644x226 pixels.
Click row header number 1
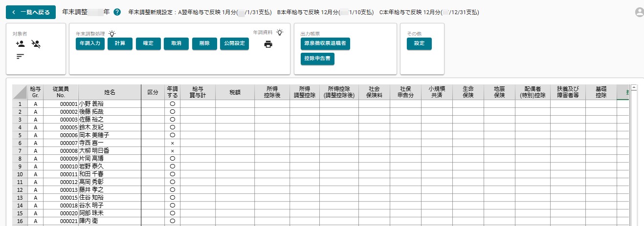(20, 104)
